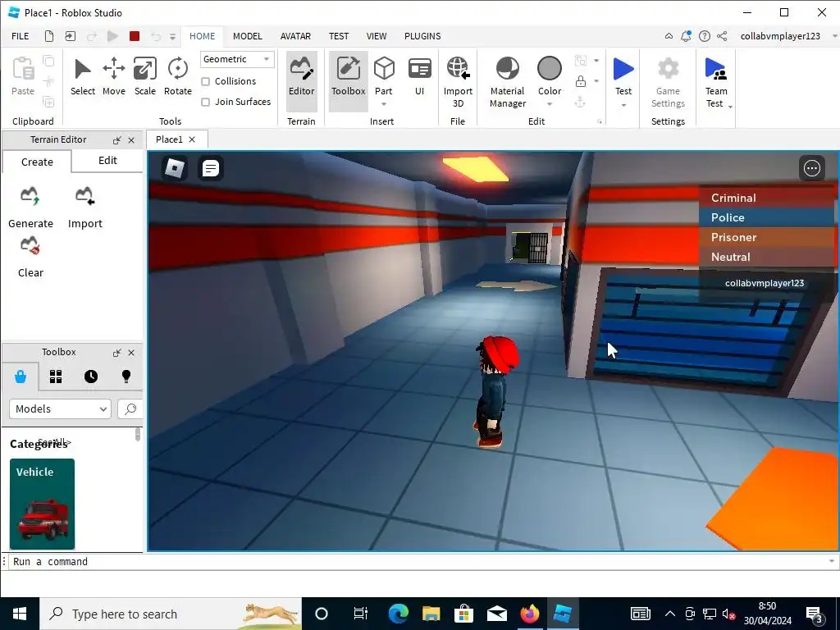Open the UI editor button
Image resolution: width=840 pixels, height=630 pixels.
[x=419, y=78]
